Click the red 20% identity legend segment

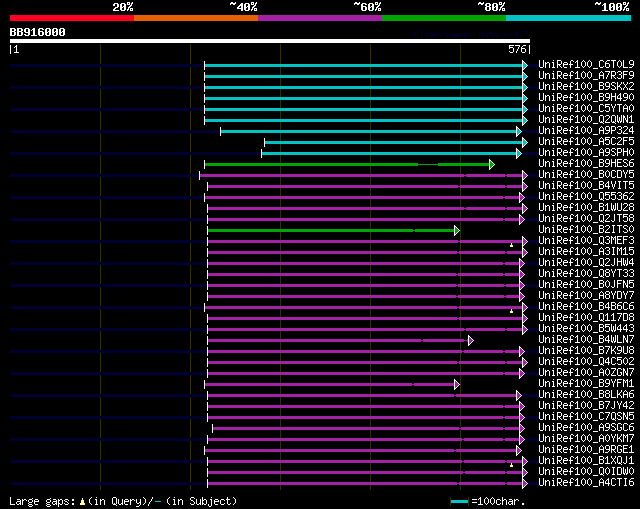click(x=72, y=18)
